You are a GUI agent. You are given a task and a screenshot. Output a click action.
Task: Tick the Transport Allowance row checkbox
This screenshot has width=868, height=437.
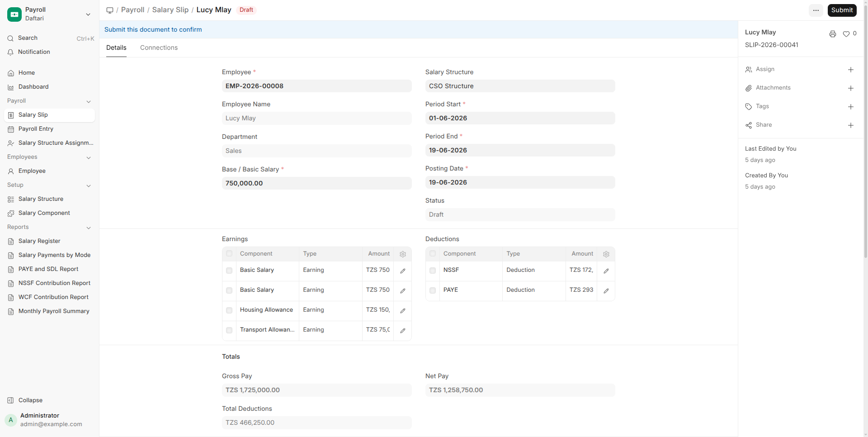click(x=229, y=330)
